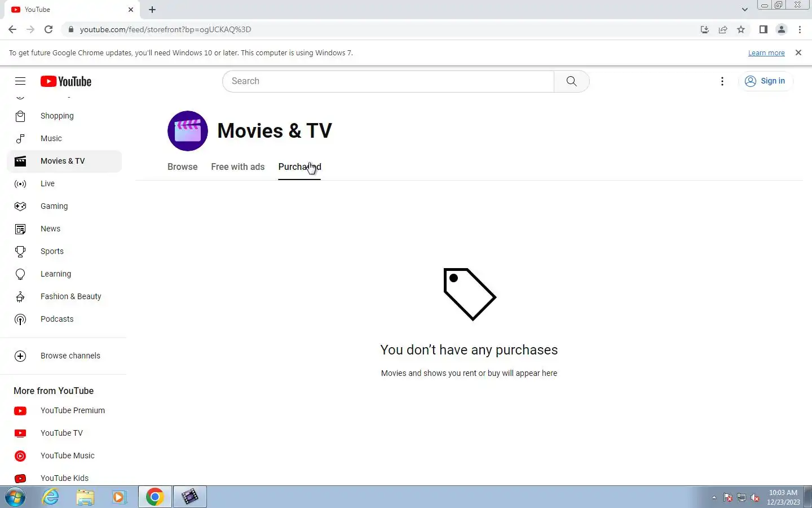Click the forward navigation arrow
The width and height of the screenshot is (812, 508).
point(30,29)
